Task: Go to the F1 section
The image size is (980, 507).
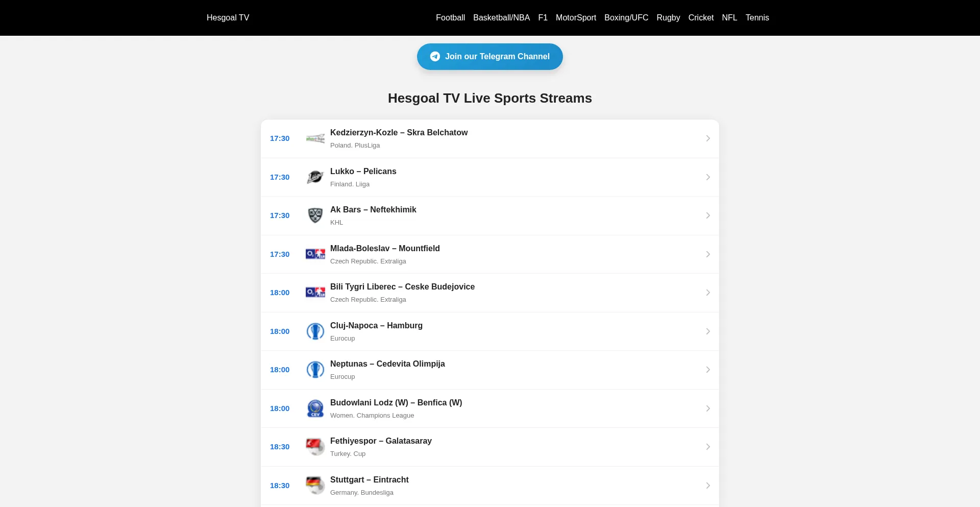Action: (x=543, y=17)
